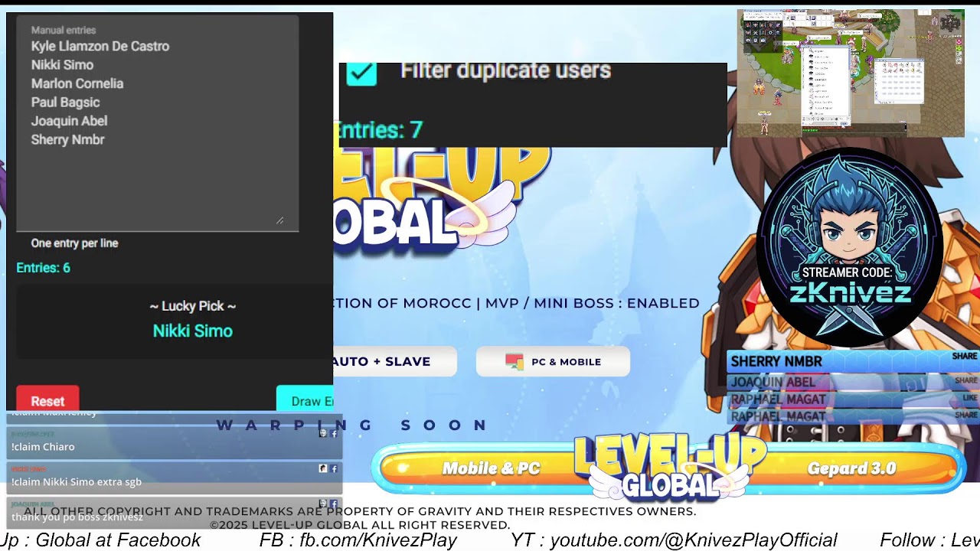Click the Facebook icon on 'Nikki Simo extra sgb' message
The width and height of the screenshot is (980, 551).
tap(334, 468)
